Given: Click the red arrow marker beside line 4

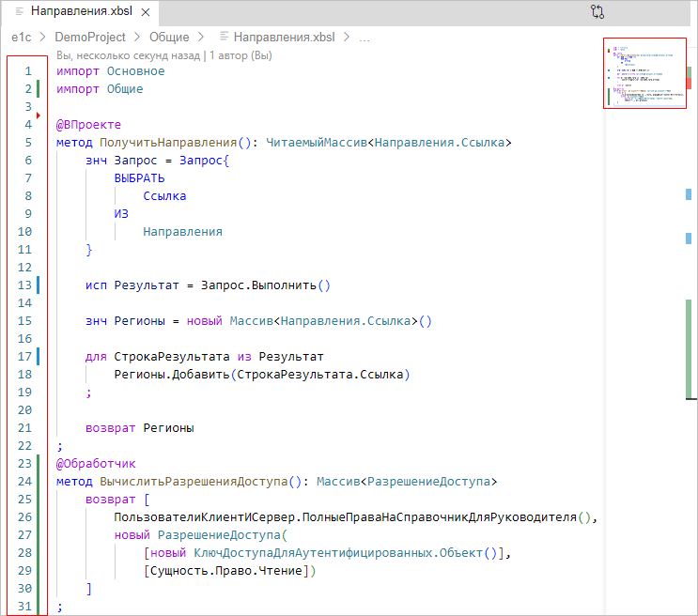Looking at the screenshot, I should [x=39, y=115].
